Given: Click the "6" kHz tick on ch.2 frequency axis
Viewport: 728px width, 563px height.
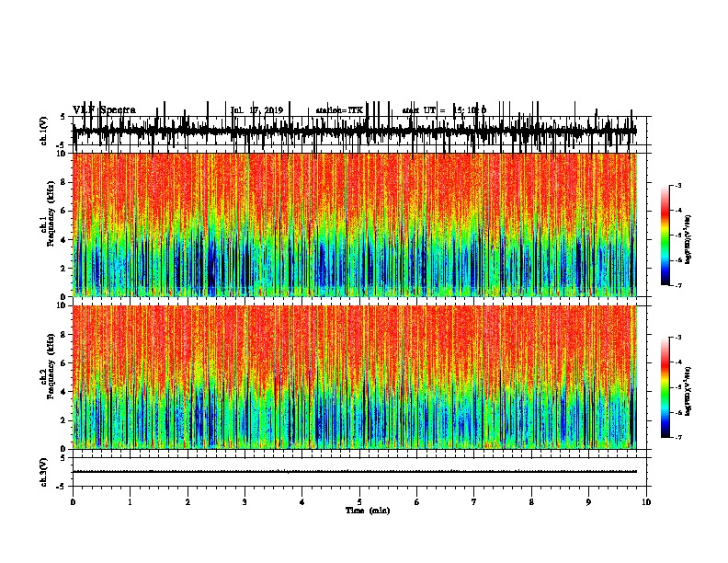Looking at the screenshot, I should [64, 363].
